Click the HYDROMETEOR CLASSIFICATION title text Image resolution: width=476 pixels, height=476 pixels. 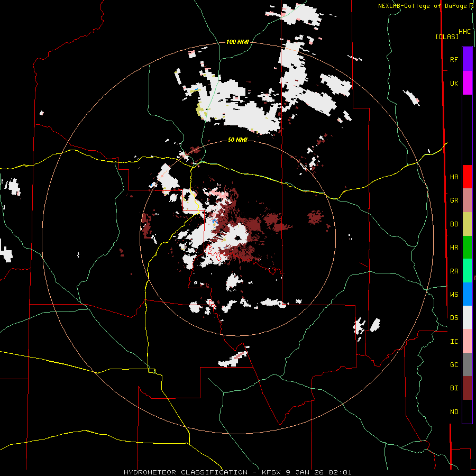[x=186, y=472]
